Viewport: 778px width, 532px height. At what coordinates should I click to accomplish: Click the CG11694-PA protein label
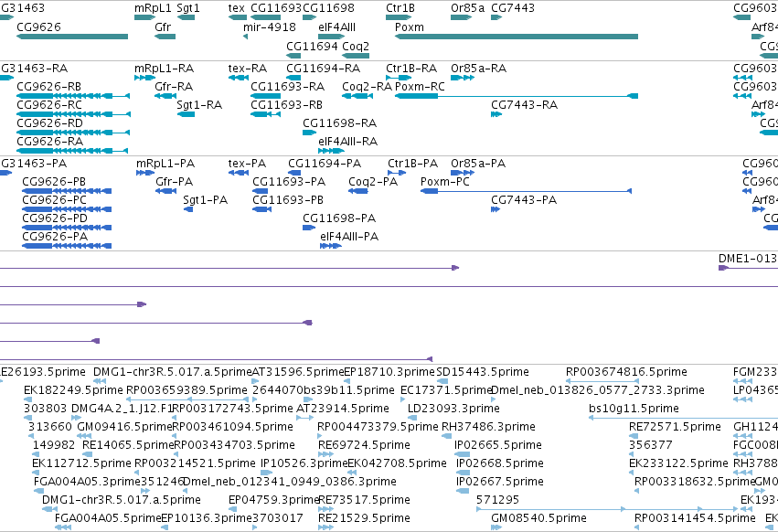tap(325, 164)
